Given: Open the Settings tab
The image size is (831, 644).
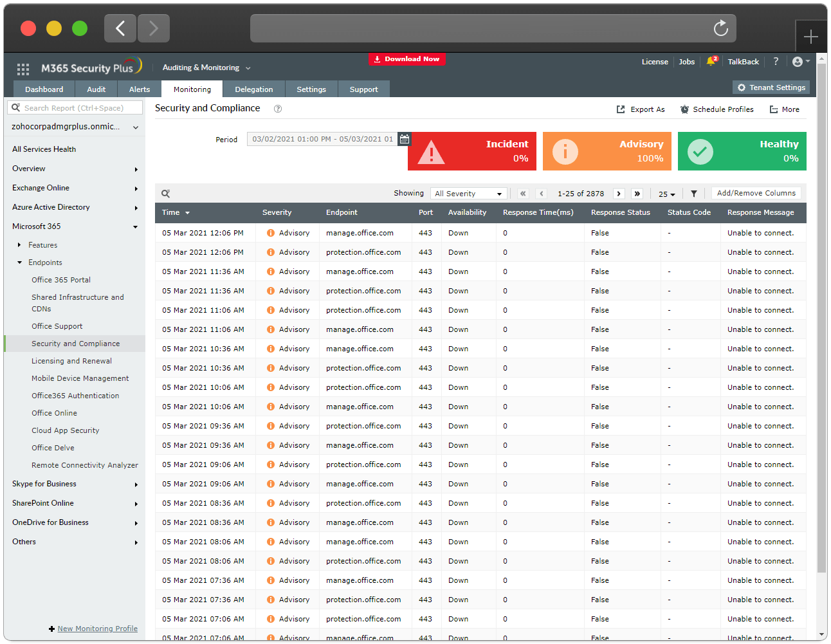Looking at the screenshot, I should [311, 89].
